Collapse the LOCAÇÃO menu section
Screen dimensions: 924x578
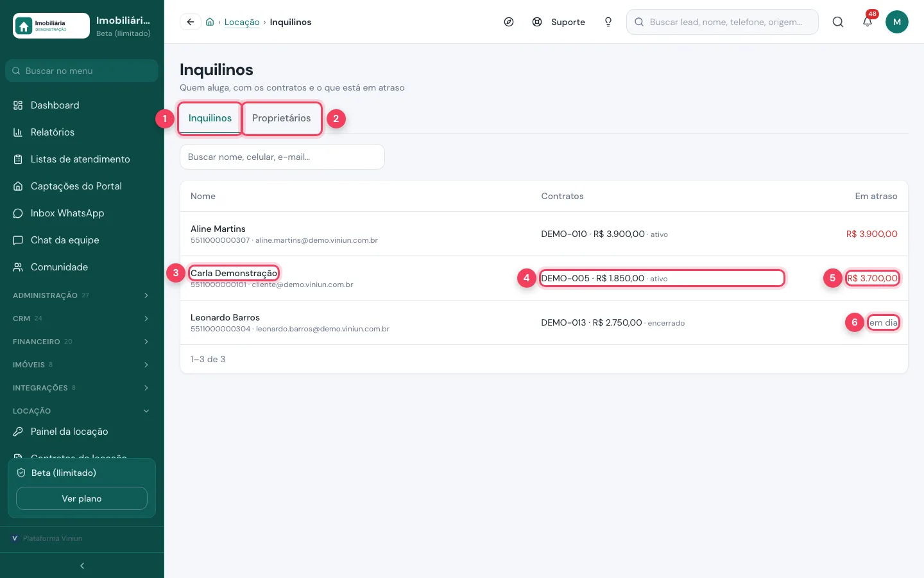point(82,411)
